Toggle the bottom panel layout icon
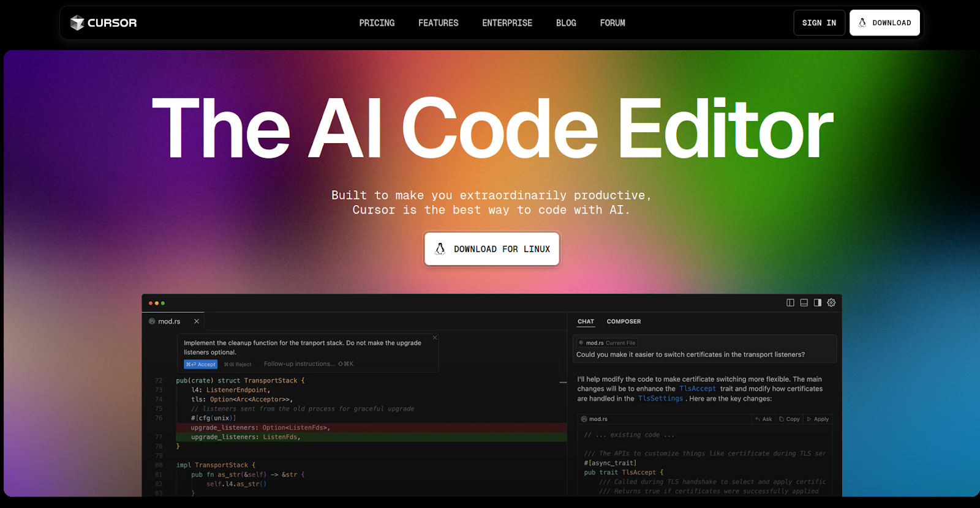 tap(804, 302)
